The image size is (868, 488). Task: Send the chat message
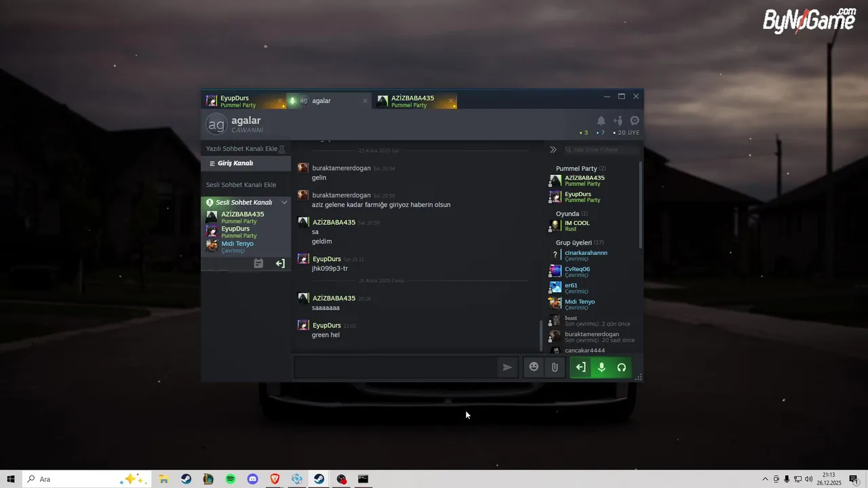(x=507, y=367)
